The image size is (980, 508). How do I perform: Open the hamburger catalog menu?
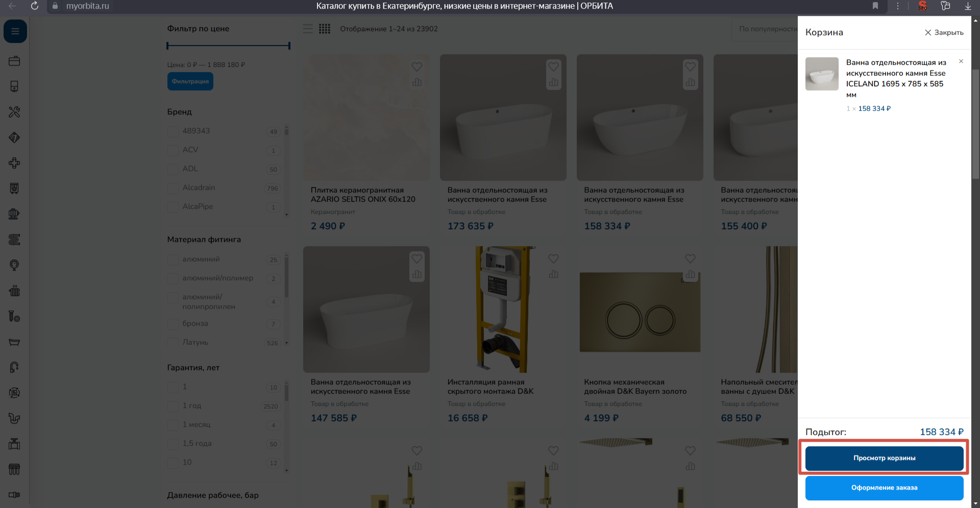point(15,32)
